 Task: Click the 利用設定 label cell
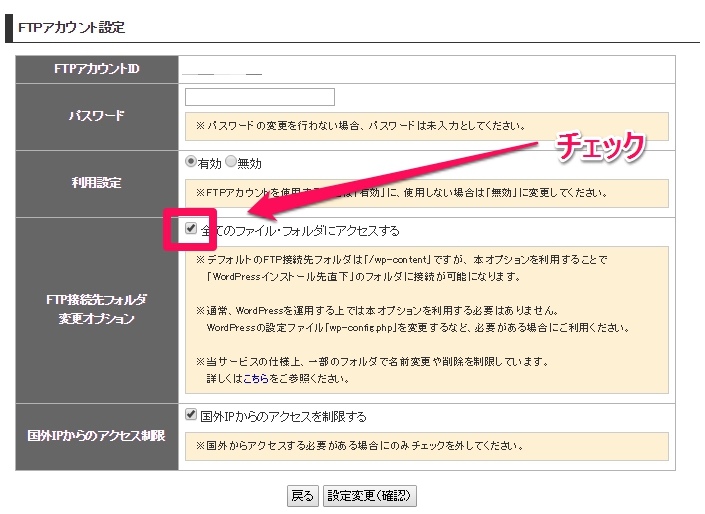click(97, 184)
